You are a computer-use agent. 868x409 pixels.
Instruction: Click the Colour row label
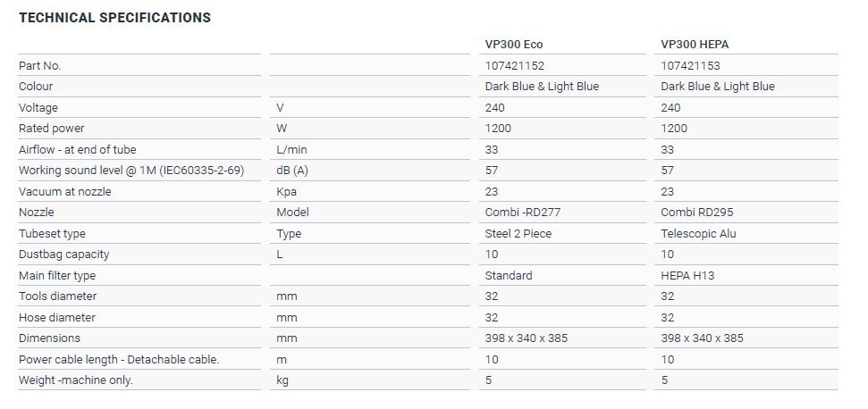36,87
